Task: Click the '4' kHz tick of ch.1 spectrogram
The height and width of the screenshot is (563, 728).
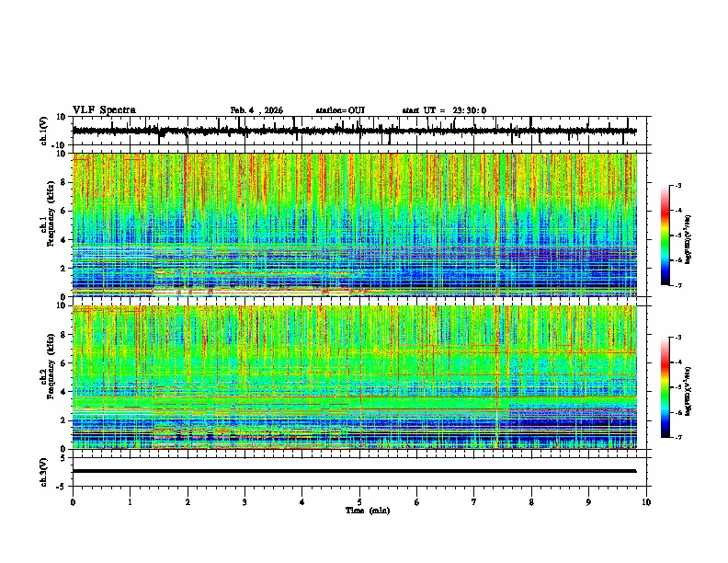Action: point(63,240)
